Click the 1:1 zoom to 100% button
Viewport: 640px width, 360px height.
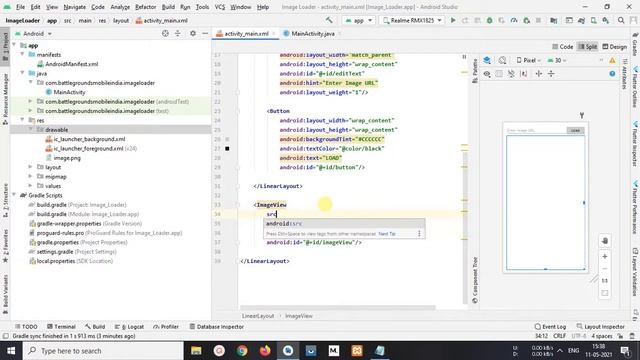[x=605, y=281]
